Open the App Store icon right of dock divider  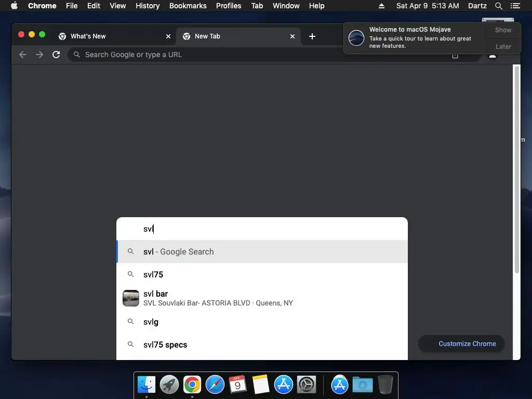click(340, 385)
